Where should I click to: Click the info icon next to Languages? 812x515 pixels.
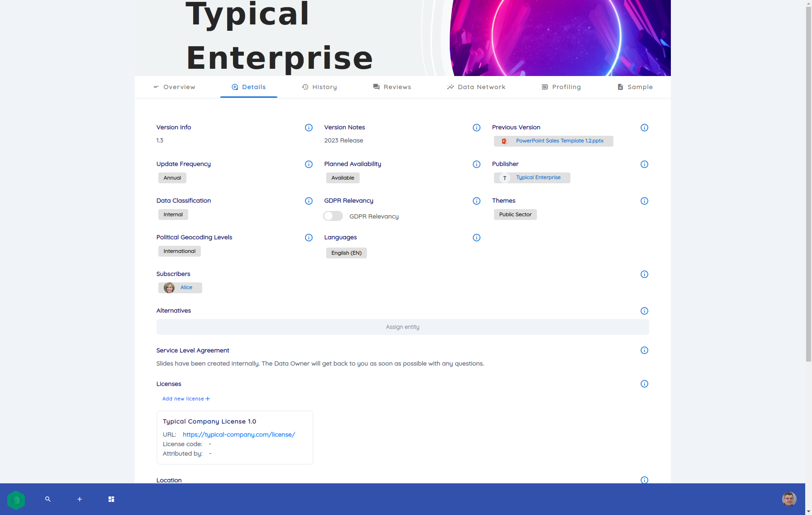[476, 238]
